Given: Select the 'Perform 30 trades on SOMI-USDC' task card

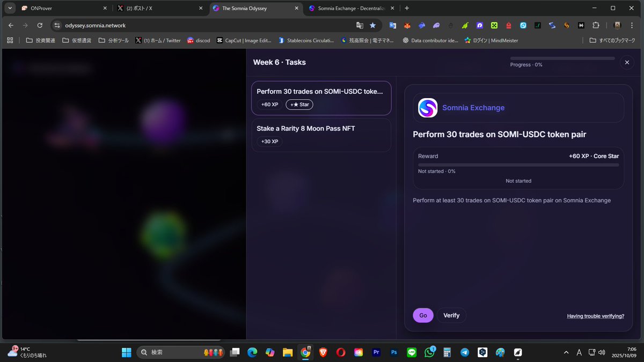Looking at the screenshot, I should [321, 98].
